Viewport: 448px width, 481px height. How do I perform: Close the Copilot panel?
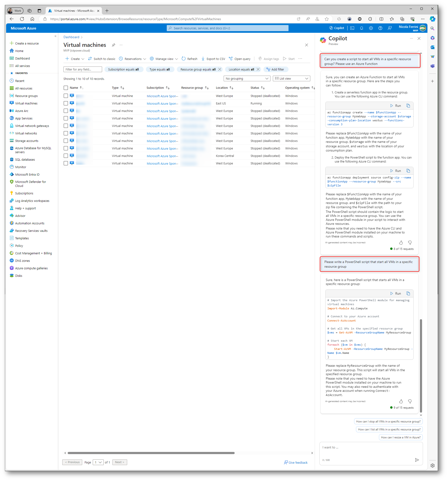coord(419,38)
